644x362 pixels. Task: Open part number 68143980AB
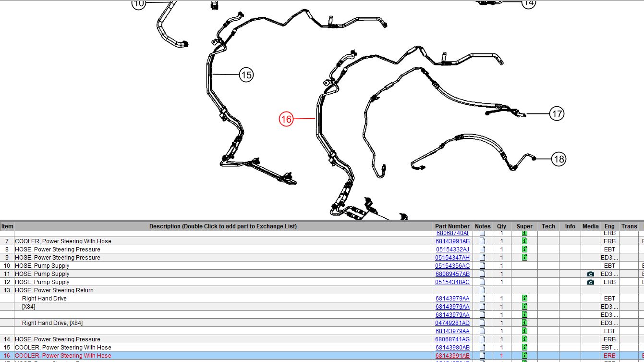(x=452, y=348)
